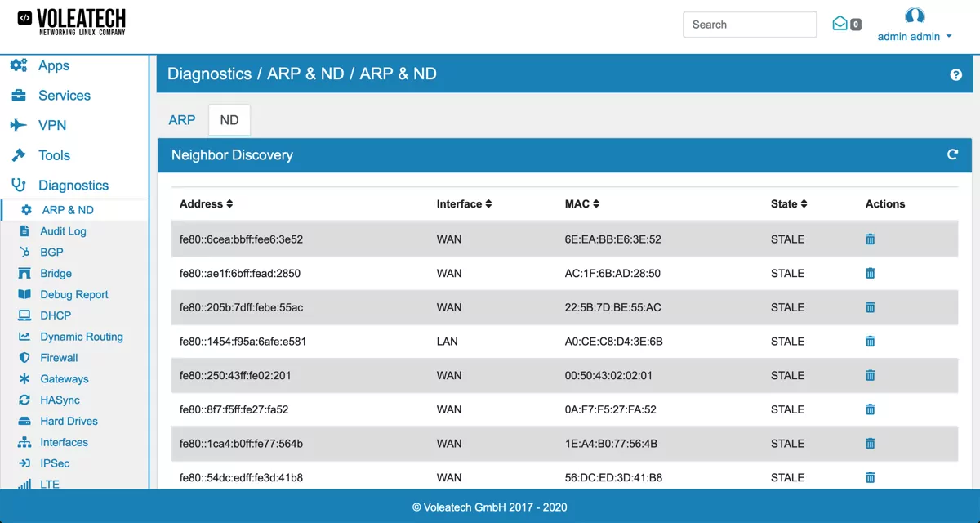Collapse the Diagnostics sidebar section

tap(73, 186)
